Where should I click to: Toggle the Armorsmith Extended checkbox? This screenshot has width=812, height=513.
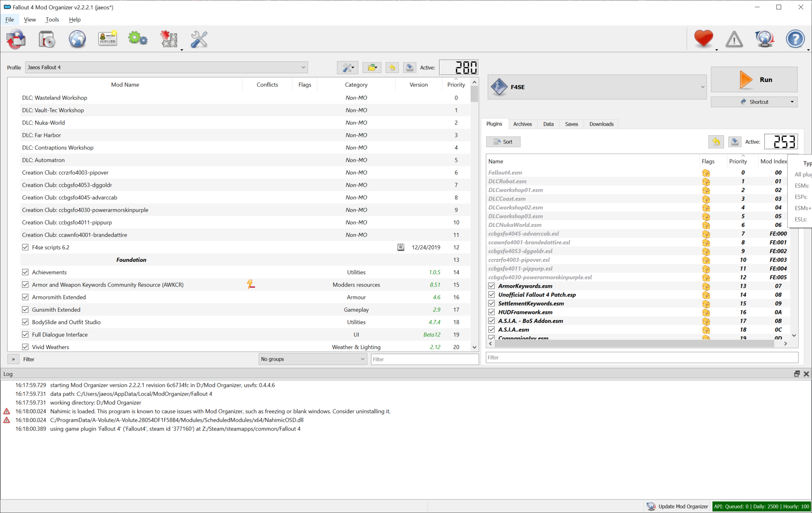click(x=25, y=297)
